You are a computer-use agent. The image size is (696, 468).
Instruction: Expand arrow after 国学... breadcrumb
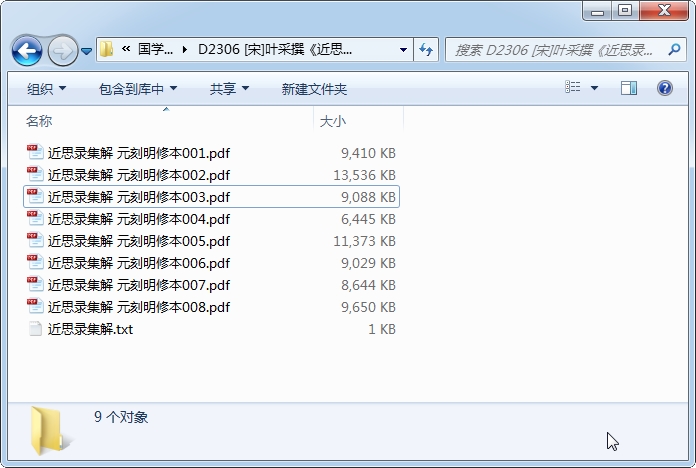(x=185, y=49)
